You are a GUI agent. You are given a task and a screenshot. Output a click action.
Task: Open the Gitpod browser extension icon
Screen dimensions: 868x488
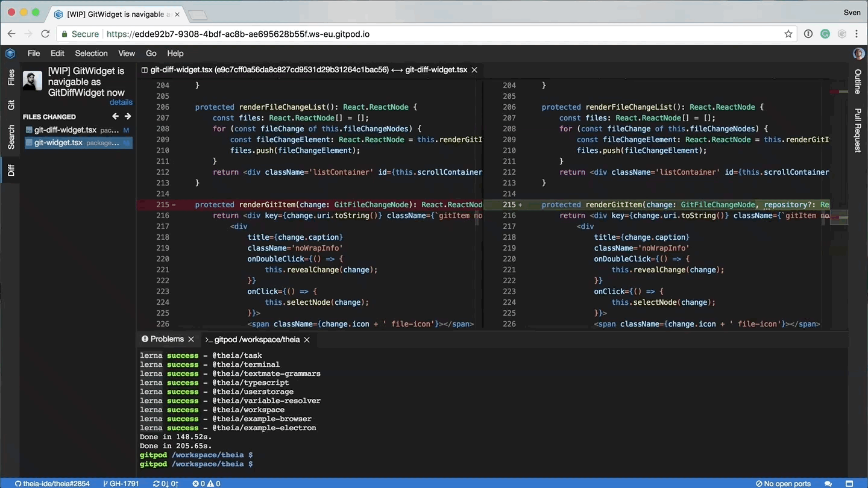(x=842, y=34)
